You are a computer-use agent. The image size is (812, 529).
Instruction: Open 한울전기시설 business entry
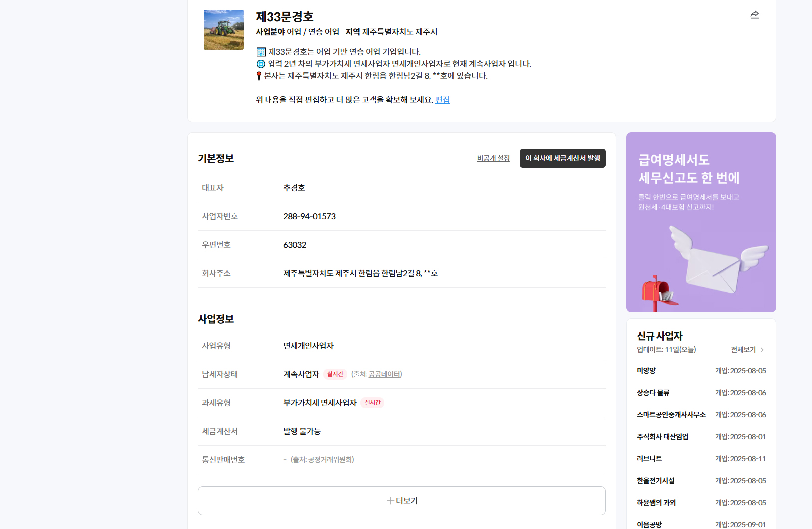tap(655, 481)
